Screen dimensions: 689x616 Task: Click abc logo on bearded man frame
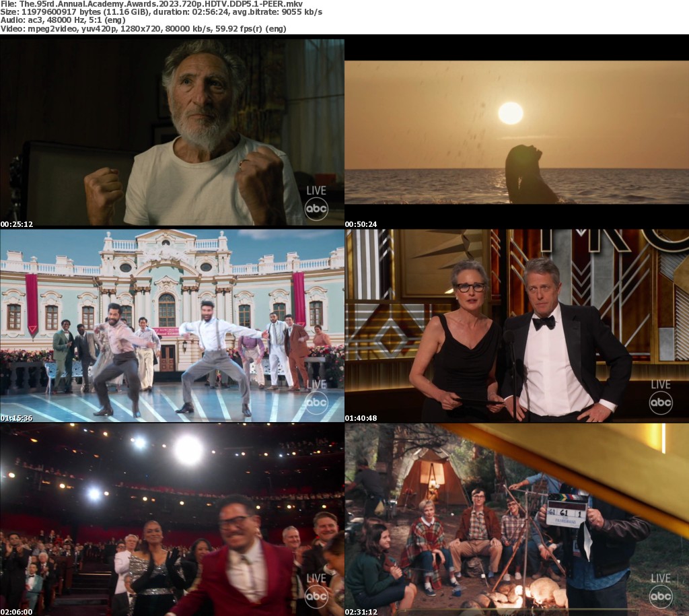pyautogui.click(x=316, y=209)
